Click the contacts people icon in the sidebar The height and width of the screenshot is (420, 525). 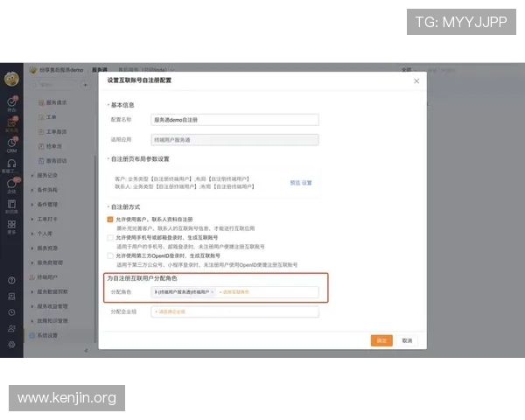click(11, 329)
